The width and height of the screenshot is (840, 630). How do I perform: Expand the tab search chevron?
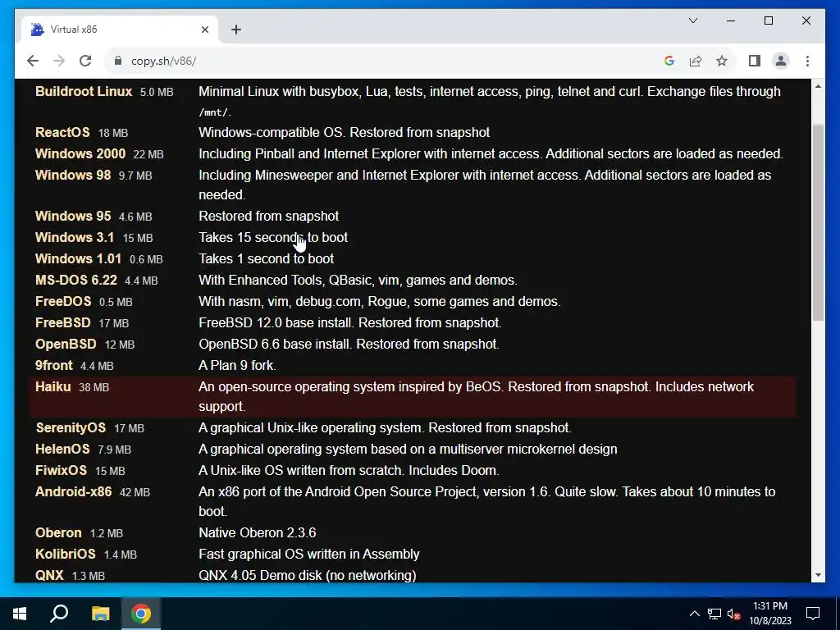(x=692, y=21)
